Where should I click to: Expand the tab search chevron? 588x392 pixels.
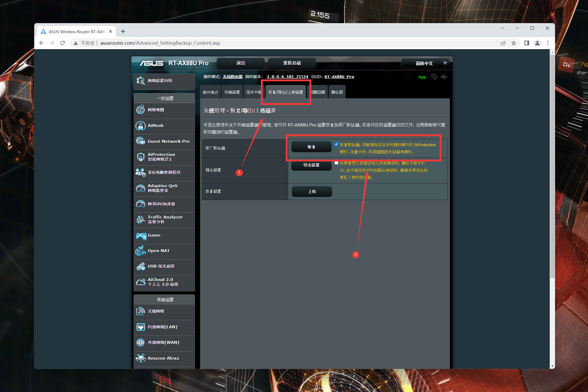click(x=502, y=28)
